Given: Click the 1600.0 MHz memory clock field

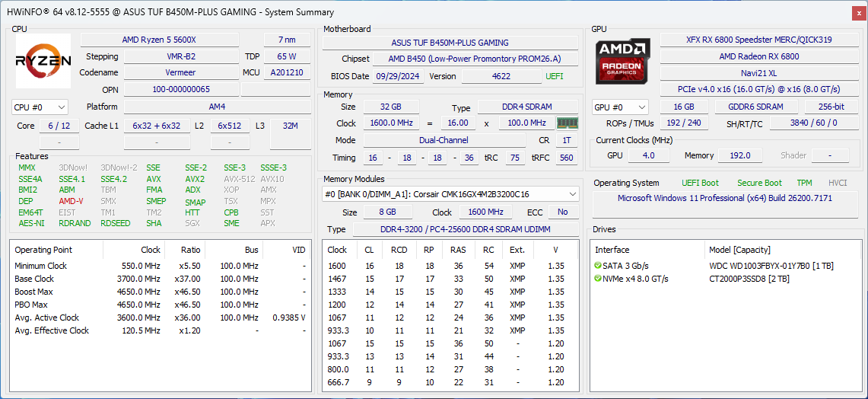Looking at the screenshot, I should click(391, 123).
